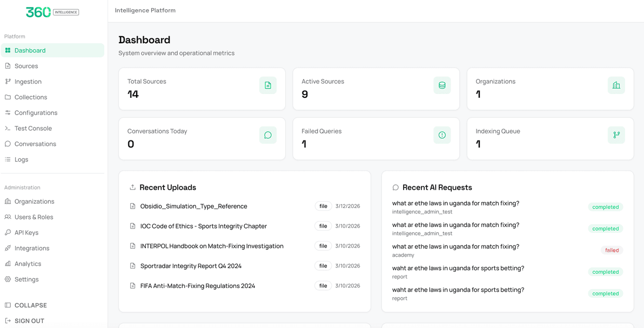644x328 pixels.
Task: Click the Active Sources database icon
Action: (x=442, y=85)
